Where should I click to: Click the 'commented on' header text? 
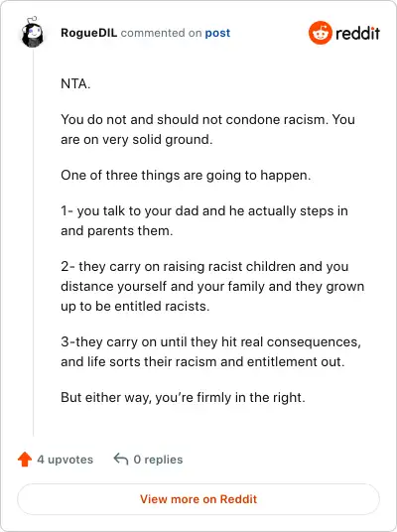161,33
